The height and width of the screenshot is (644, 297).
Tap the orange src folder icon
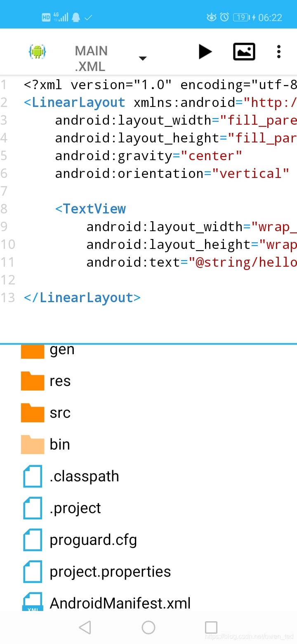pos(33,412)
